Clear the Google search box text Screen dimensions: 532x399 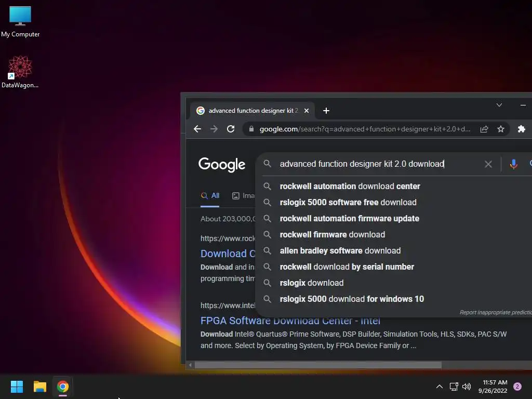click(488, 164)
